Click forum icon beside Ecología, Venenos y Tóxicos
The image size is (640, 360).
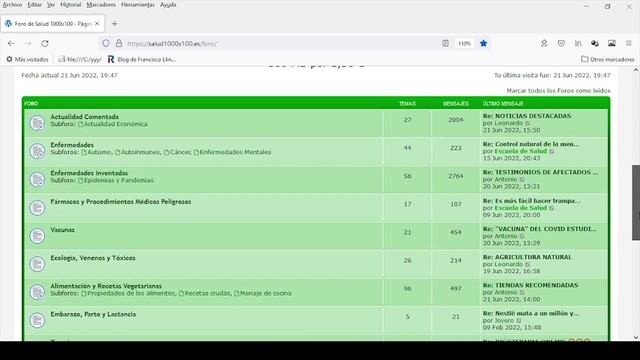[x=37, y=264]
